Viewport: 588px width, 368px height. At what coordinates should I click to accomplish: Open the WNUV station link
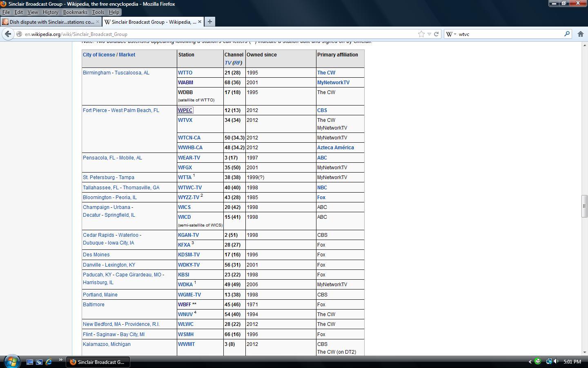[185, 314]
